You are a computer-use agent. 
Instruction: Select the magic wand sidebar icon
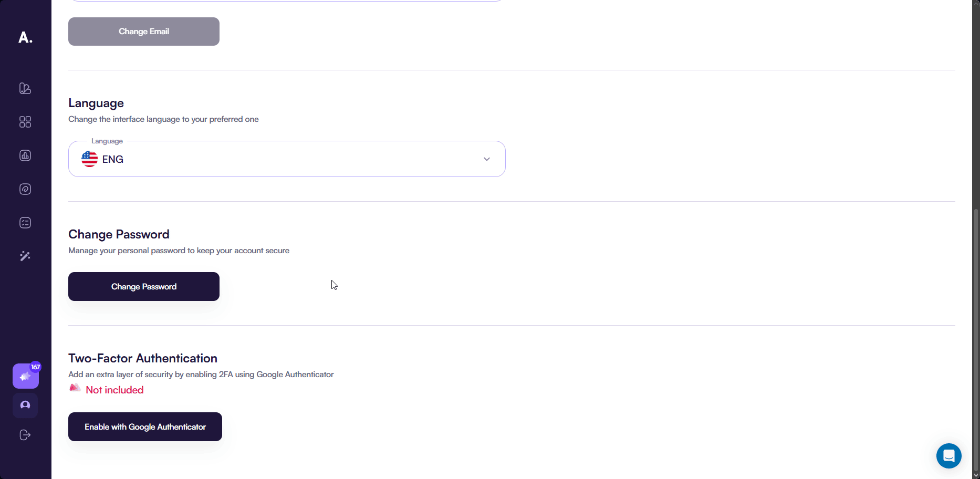tap(25, 256)
